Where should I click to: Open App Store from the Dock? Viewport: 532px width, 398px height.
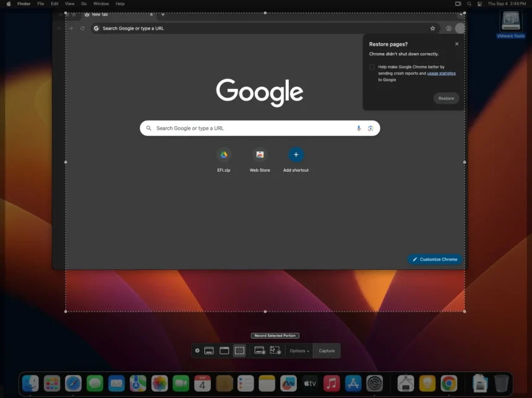pyautogui.click(x=353, y=383)
